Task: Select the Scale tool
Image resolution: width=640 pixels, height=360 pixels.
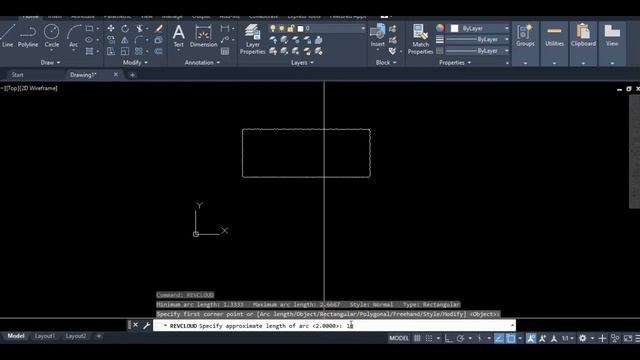Action: 125,51
